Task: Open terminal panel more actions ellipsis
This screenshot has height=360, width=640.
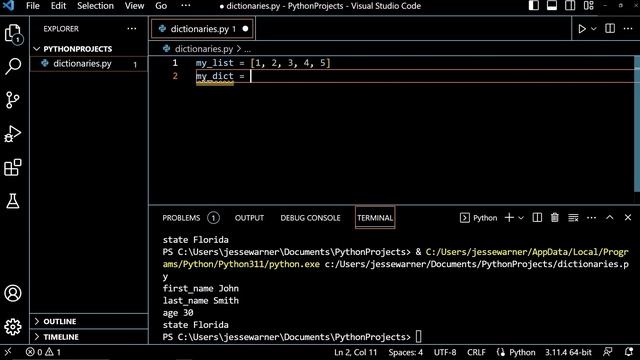Action: [x=591, y=218]
